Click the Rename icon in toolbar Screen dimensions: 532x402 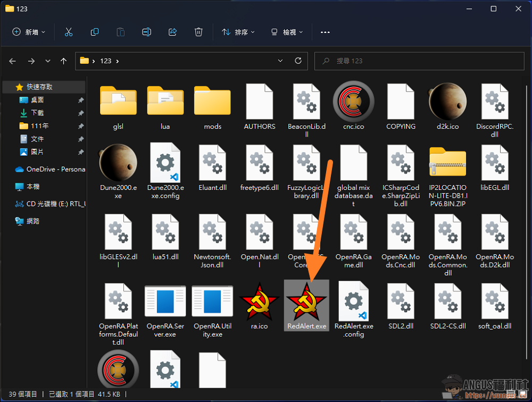click(147, 32)
